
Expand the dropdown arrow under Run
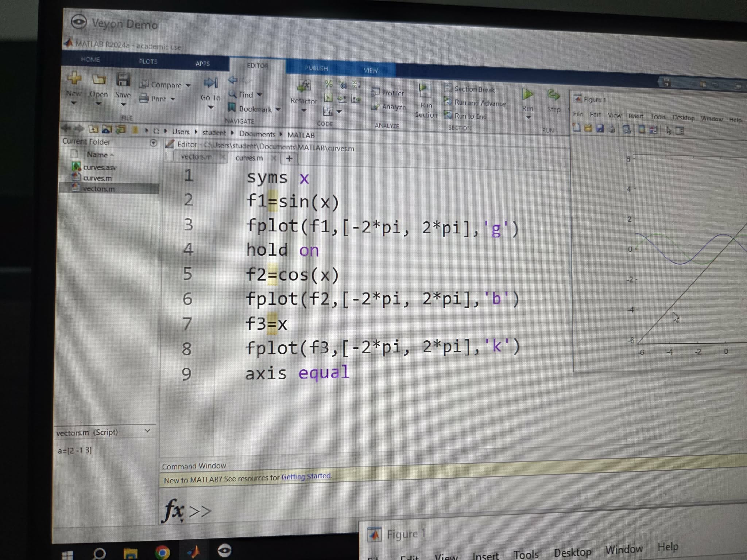pyautogui.click(x=529, y=117)
